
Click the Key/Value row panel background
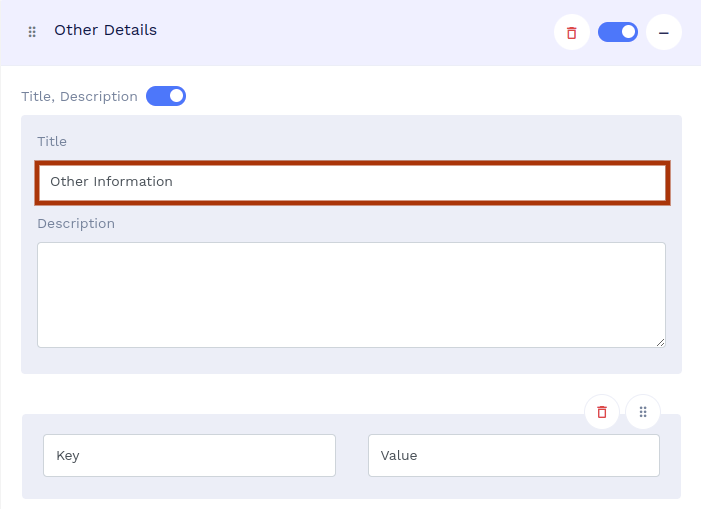tap(351, 486)
